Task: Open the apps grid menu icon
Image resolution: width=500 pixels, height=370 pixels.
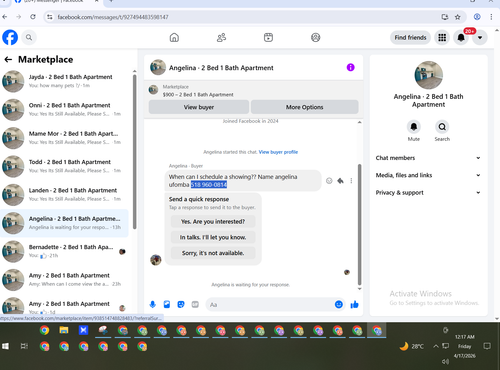Action: 442,38
